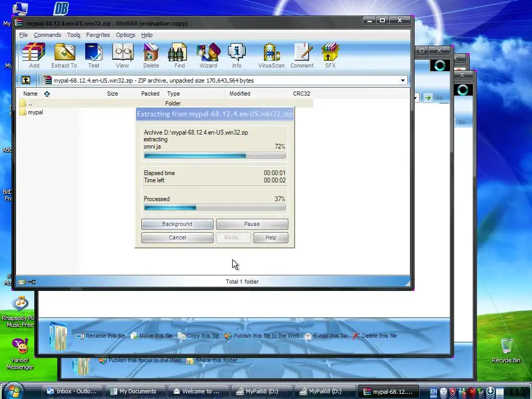The height and width of the screenshot is (399, 532).
Task: Click the Background button in extraction dialog
Action: point(177,224)
